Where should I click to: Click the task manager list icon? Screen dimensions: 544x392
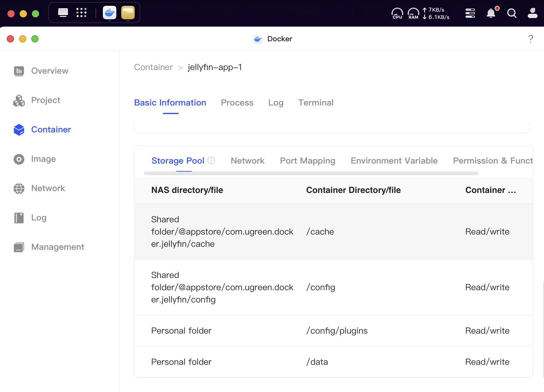[470, 13]
